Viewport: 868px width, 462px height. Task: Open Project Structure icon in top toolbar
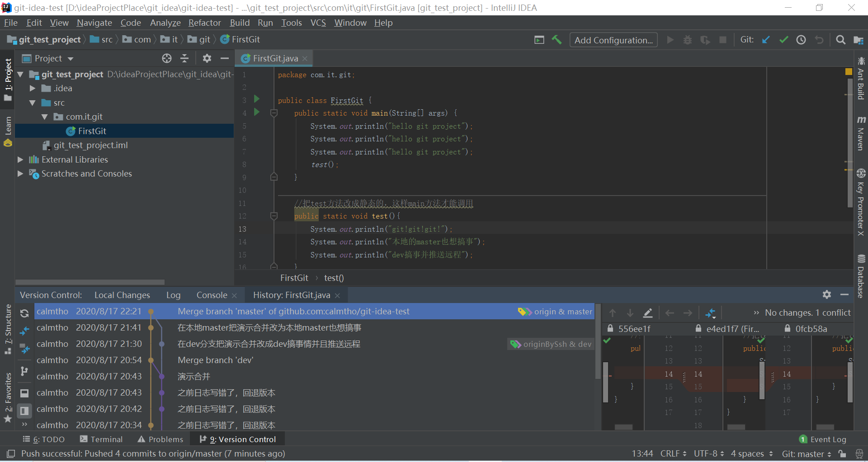[x=858, y=40]
